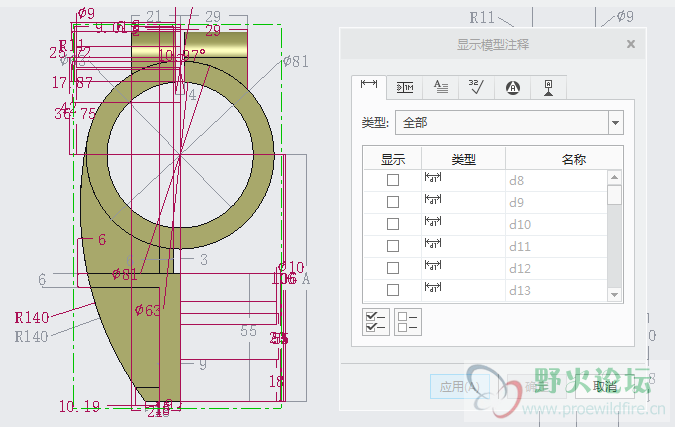Screen dimensions: 675x427
Task: Select the d8 name cell
Action: (x=556, y=180)
